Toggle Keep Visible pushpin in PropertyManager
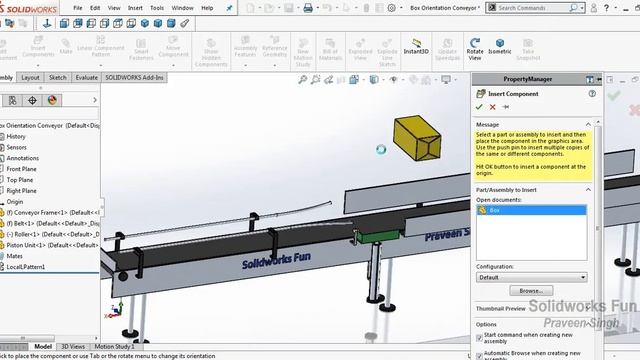The width and height of the screenshot is (640, 360). (x=506, y=107)
